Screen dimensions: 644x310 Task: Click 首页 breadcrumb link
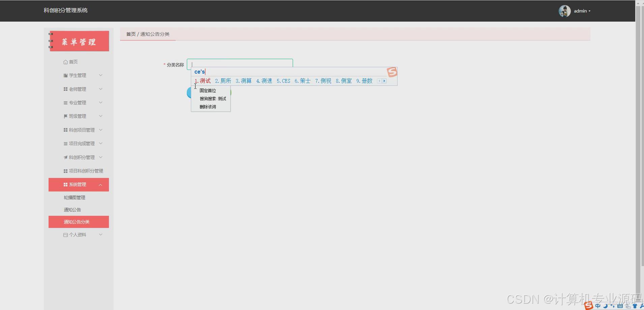coord(131,34)
